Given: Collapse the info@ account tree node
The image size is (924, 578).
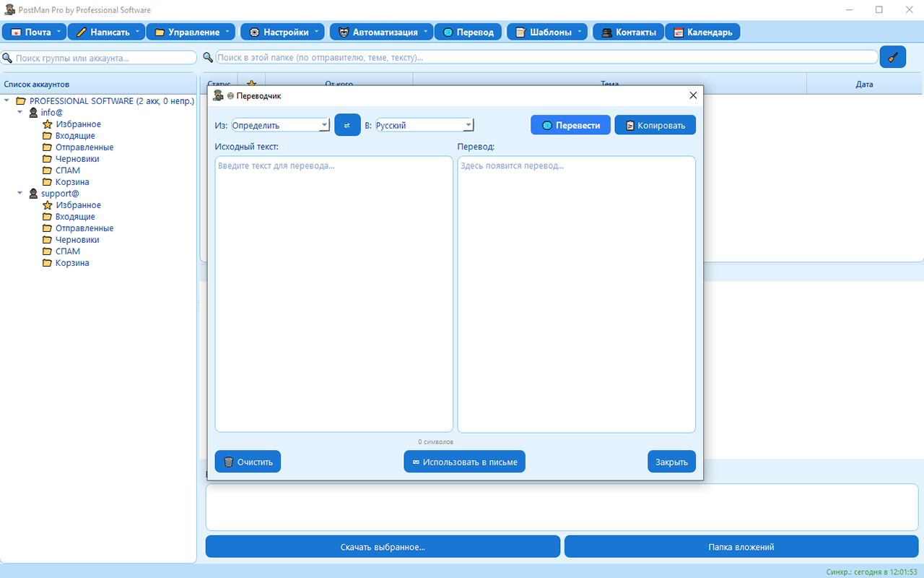Looking at the screenshot, I should pos(20,113).
